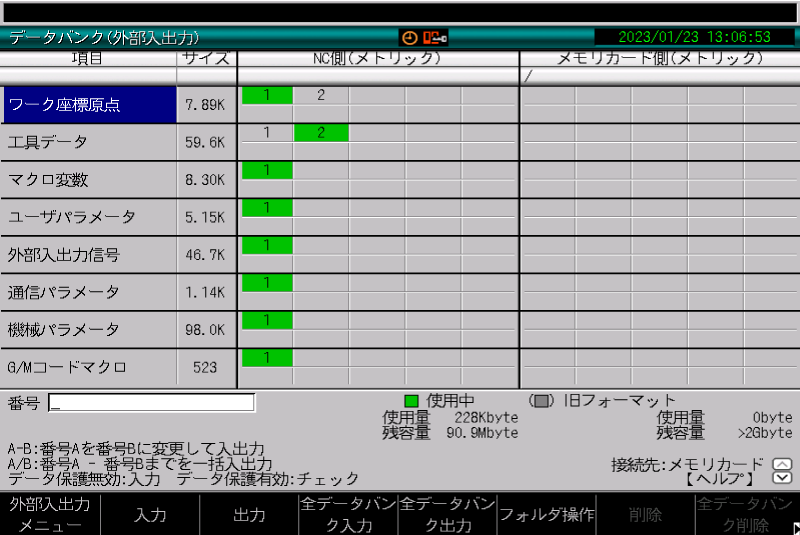Image resolution: width=800 pixels, height=535 pixels.
Task: Click the サイズ column header
Action: pyautogui.click(x=206, y=58)
